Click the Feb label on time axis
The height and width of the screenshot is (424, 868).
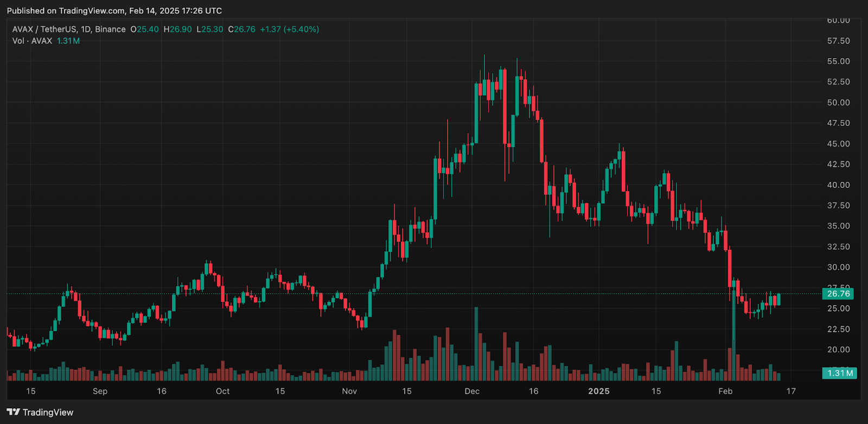[725, 391]
